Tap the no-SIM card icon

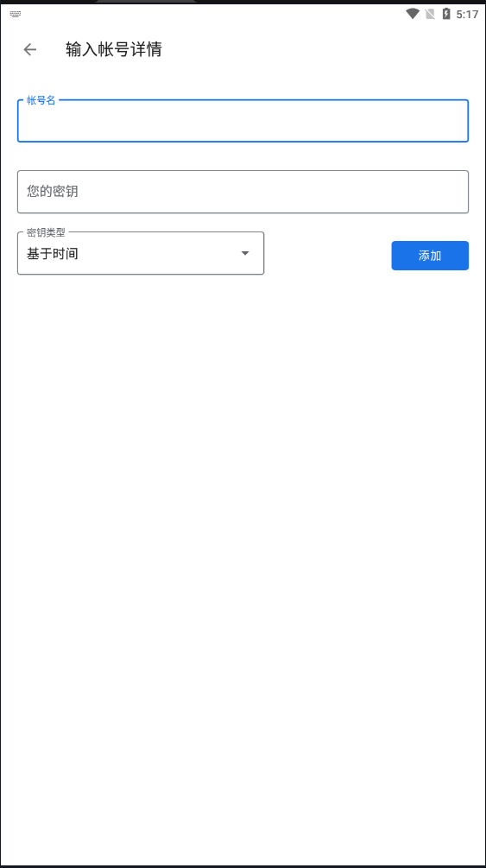click(430, 14)
